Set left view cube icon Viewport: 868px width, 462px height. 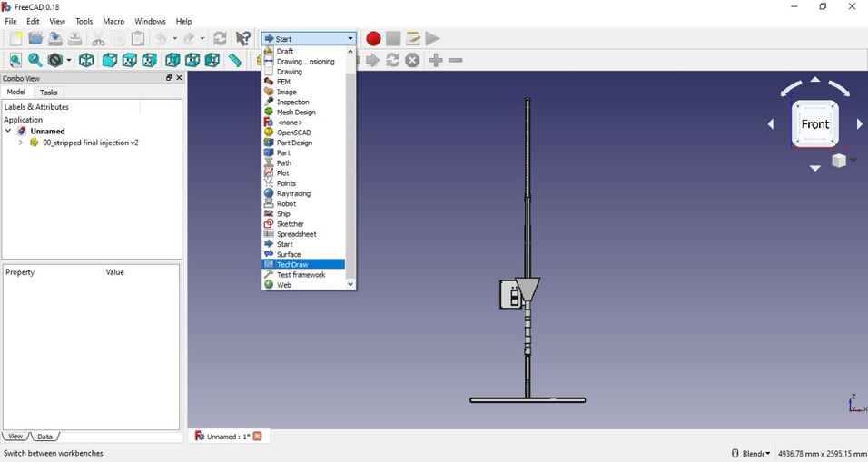coord(212,60)
